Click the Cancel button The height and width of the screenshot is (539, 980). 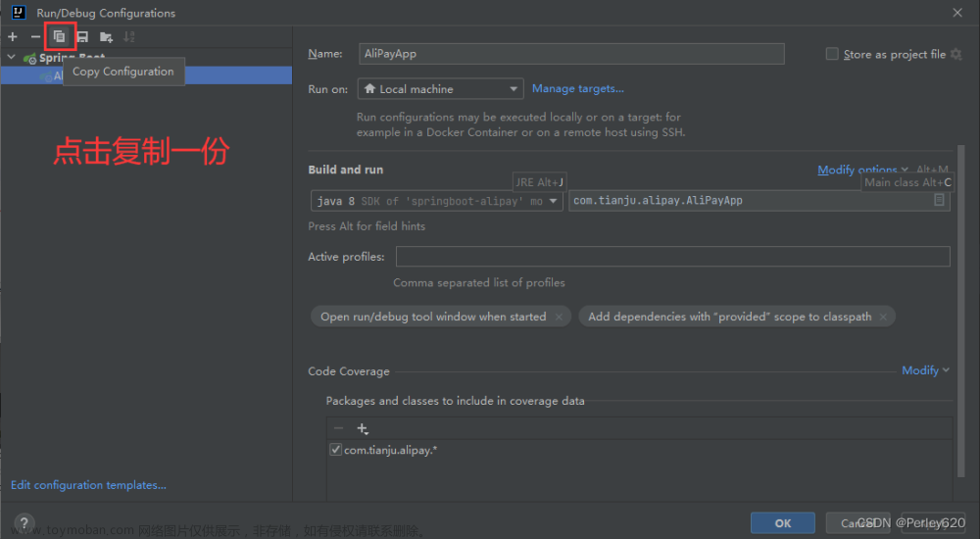[x=858, y=523]
